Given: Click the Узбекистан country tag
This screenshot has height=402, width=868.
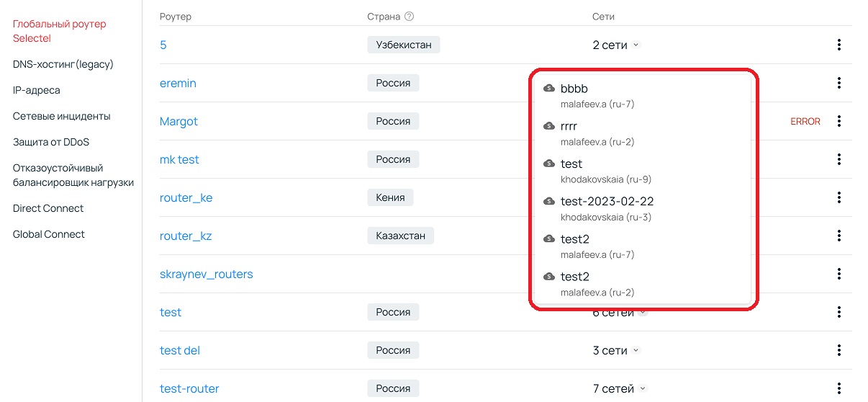Looking at the screenshot, I should [x=403, y=45].
